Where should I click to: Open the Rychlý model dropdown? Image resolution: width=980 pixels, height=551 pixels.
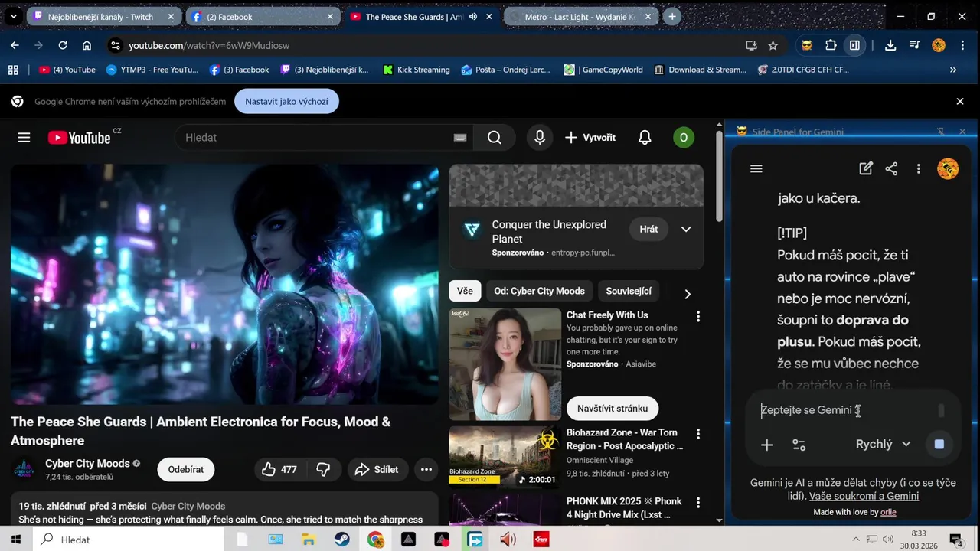pos(883,444)
